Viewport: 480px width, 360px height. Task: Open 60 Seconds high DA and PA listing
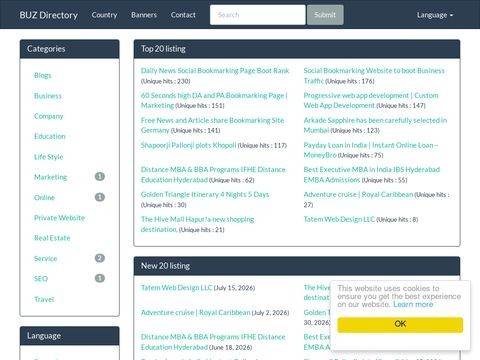[214, 100]
